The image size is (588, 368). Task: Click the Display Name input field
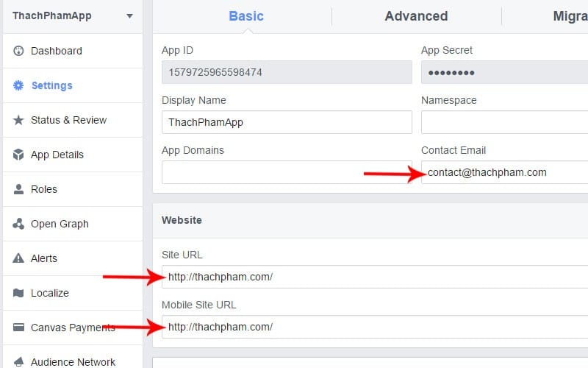[287, 122]
